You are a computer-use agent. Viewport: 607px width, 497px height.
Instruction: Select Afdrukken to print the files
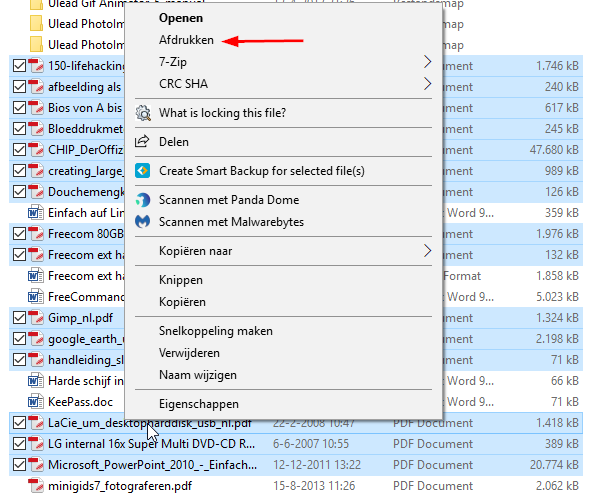point(186,40)
